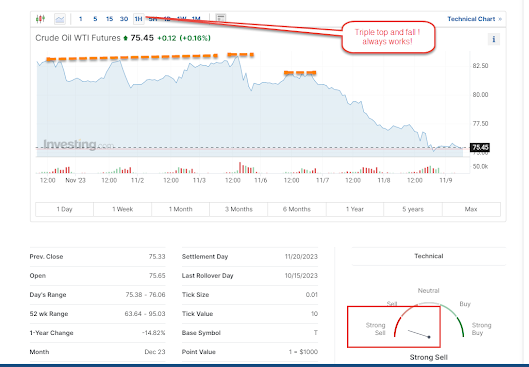The image size is (529, 367).
Task: Set chart interval to 1 minute
Action: pos(80,19)
